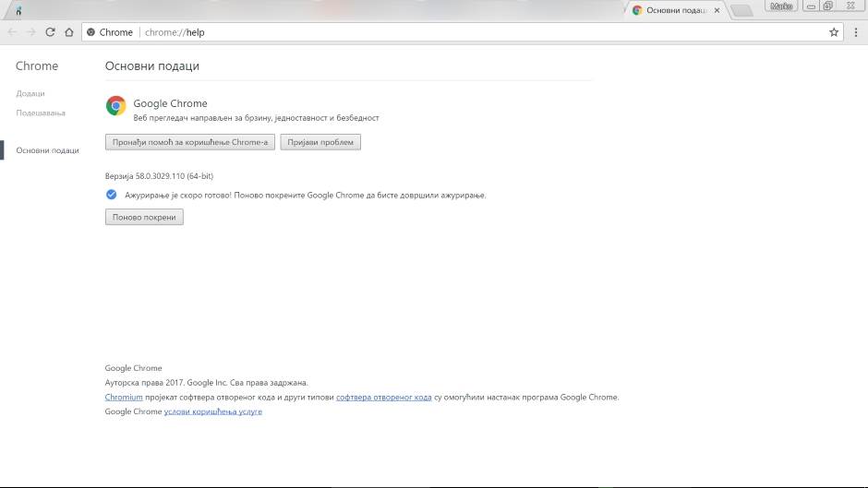
Task: Click the Пронађи помоћ за коришћење Chrome-а button
Action: tap(190, 142)
